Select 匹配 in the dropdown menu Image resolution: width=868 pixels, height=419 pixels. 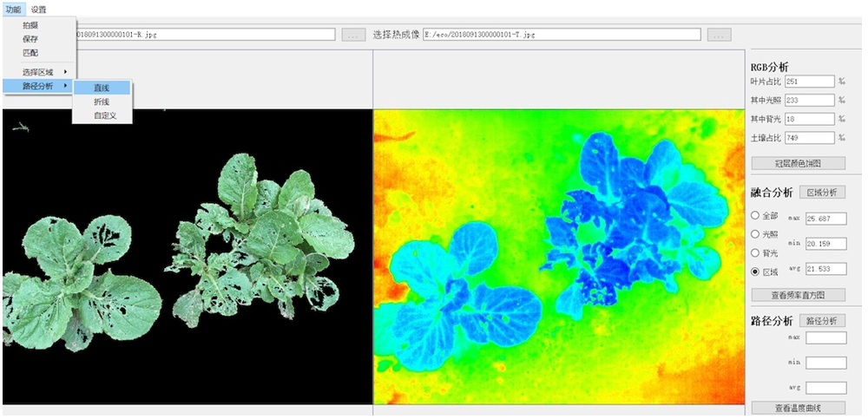click(x=30, y=53)
